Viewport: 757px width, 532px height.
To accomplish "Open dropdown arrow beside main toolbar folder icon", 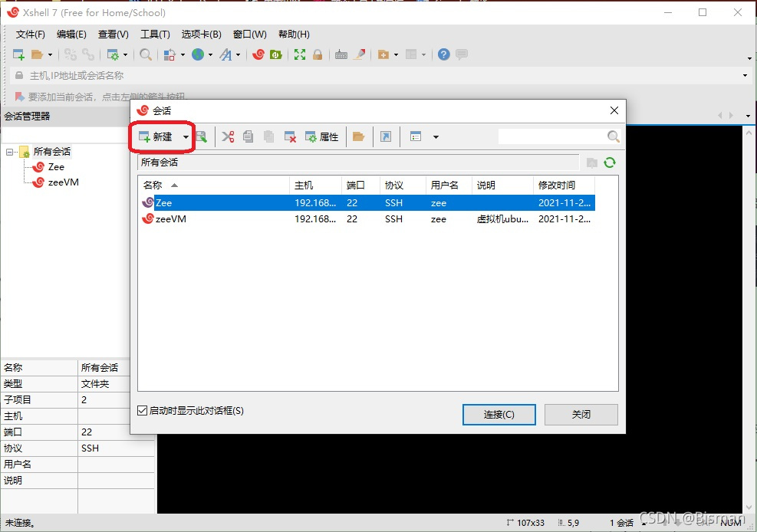I will [50, 55].
